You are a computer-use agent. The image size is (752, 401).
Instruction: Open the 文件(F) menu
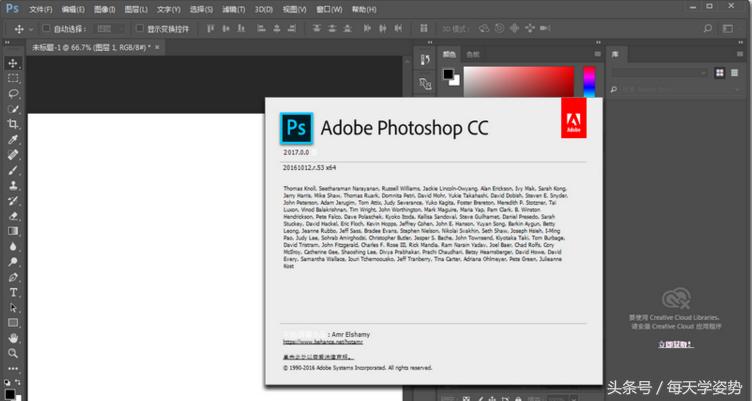pyautogui.click(x=41, y=9)
